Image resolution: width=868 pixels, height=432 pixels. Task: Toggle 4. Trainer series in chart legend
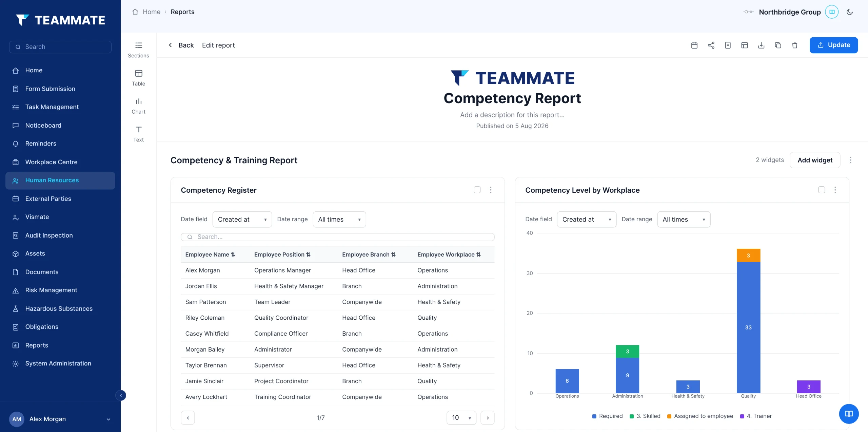pos(756,416)
